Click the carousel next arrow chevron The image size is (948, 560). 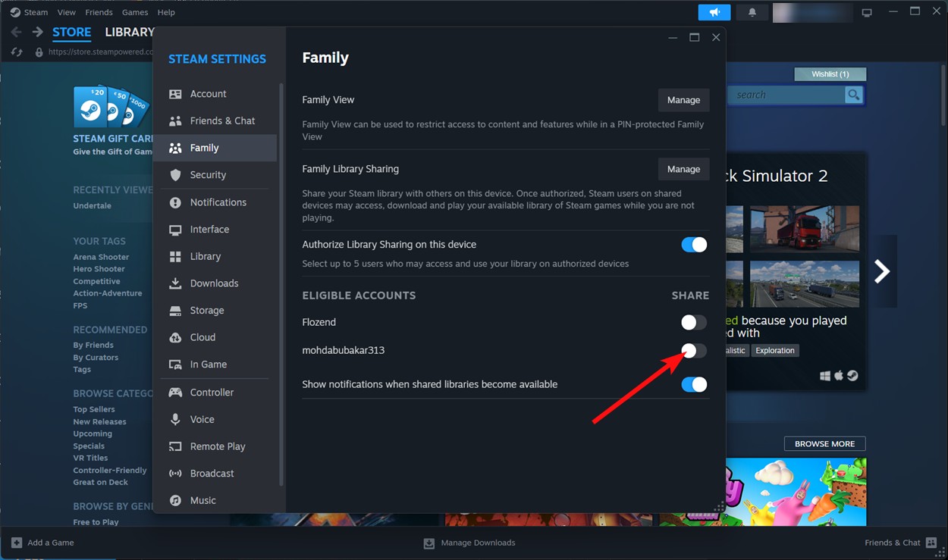coord(882,271)
